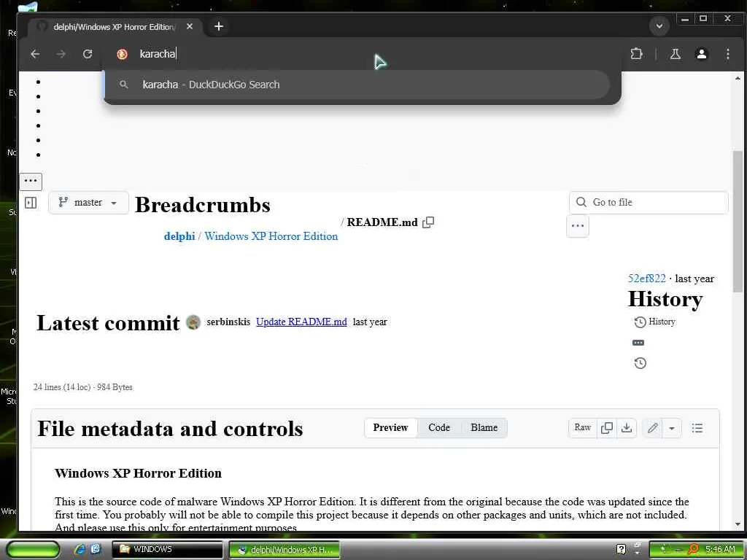Screen dimensions: 747x560
Task: Click the README.md breadcrumb file name
Action: [382, 222]
